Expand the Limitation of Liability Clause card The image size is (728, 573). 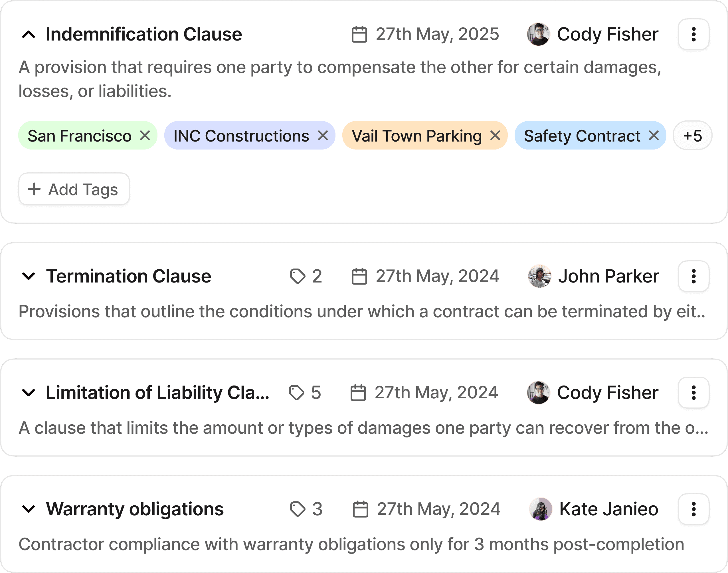[29, 393]
